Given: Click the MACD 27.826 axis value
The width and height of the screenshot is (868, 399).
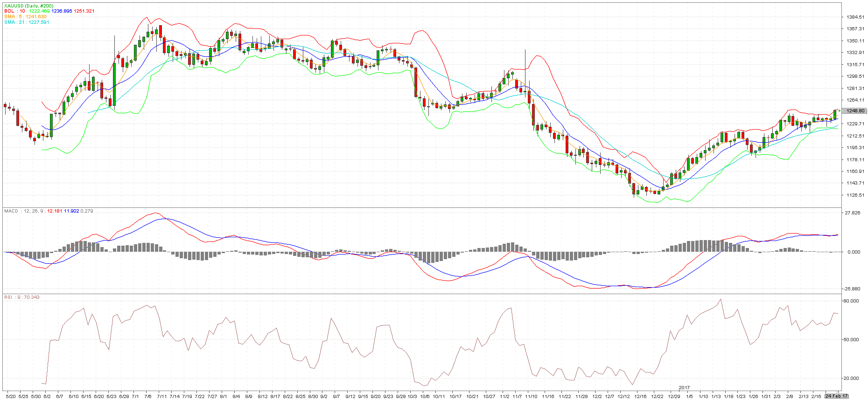Looking at the screenshot, I should click(x=852, y=213).
